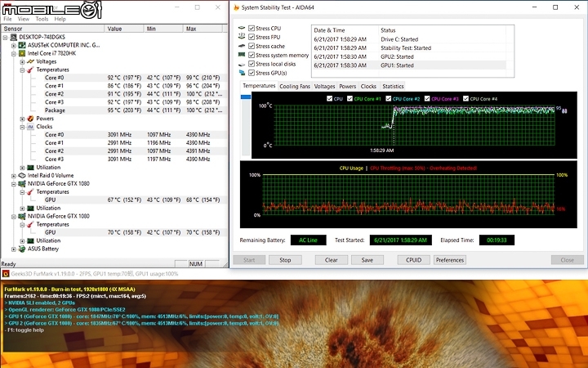Click the Save button

pos(367,260)
